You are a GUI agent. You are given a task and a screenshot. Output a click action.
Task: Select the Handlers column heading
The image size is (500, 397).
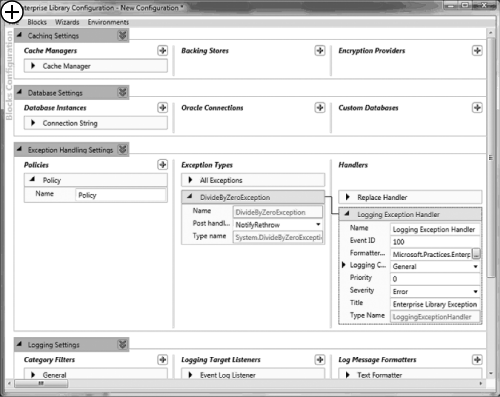pos(353,165)
